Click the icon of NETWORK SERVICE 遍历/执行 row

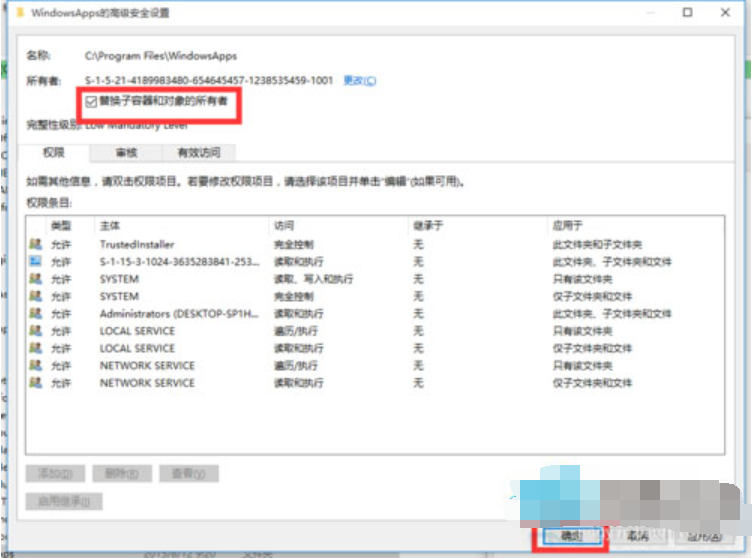[35, 365]
